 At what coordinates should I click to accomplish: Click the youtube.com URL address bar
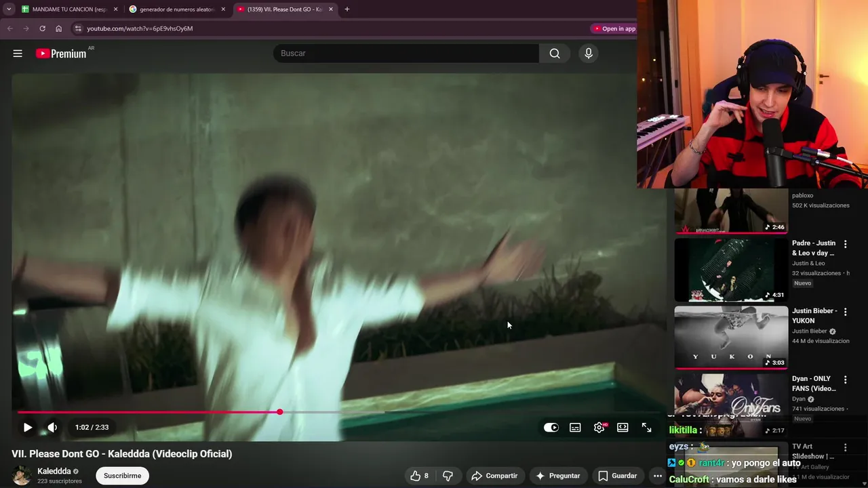pos(140,28)
